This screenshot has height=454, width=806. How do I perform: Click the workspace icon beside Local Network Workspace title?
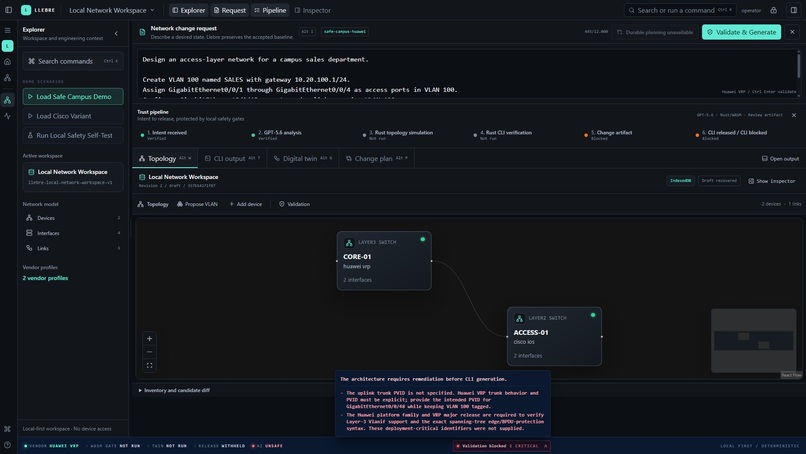[142, 177]
